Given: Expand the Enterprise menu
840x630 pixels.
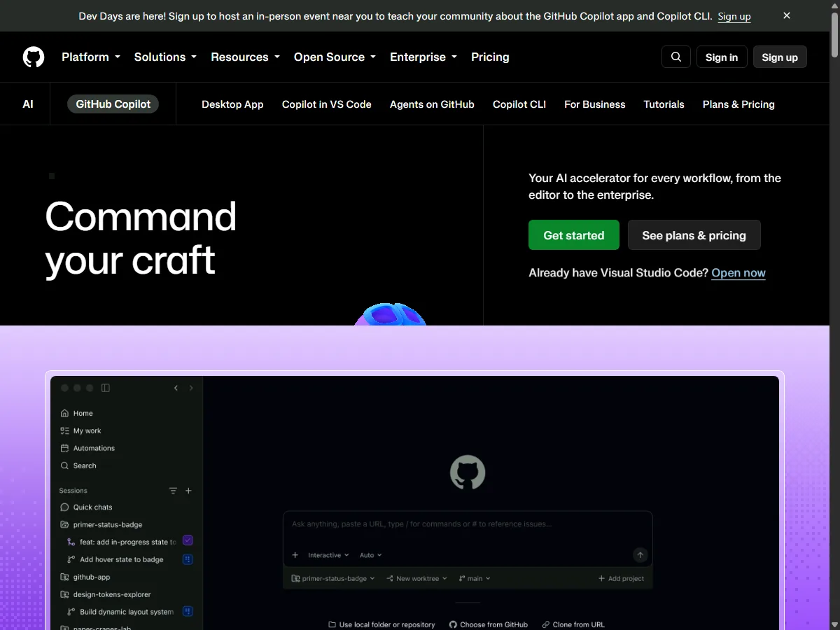Looking at the screenshot, I should [423, 57].
